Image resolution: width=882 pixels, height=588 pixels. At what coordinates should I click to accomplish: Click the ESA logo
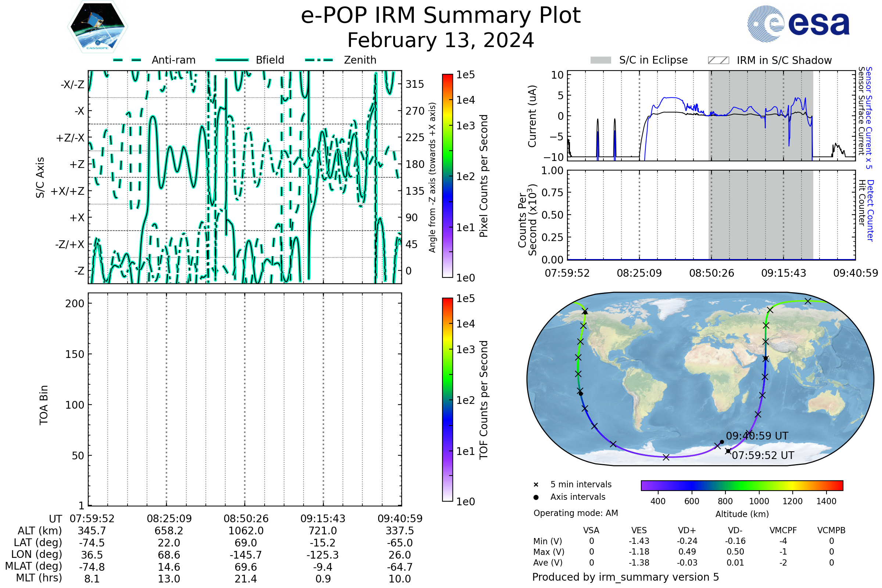pyautogui.click(x=798, y=24)
